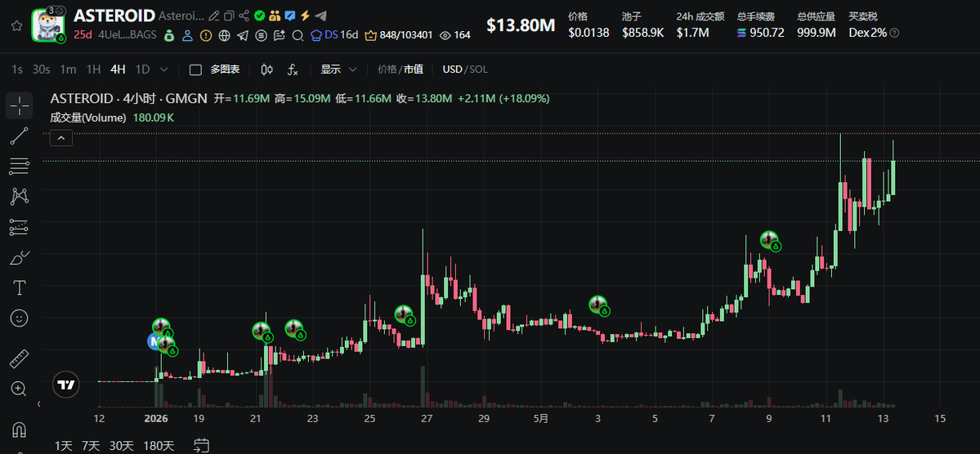Click the pencil edit icon beside Asteroi...
This screenshot has height=454, width=980.
tap(214, 16)
